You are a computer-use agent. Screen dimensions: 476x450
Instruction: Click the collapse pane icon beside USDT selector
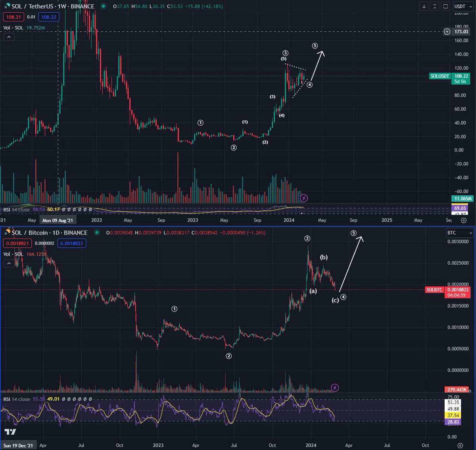(435, 6)
